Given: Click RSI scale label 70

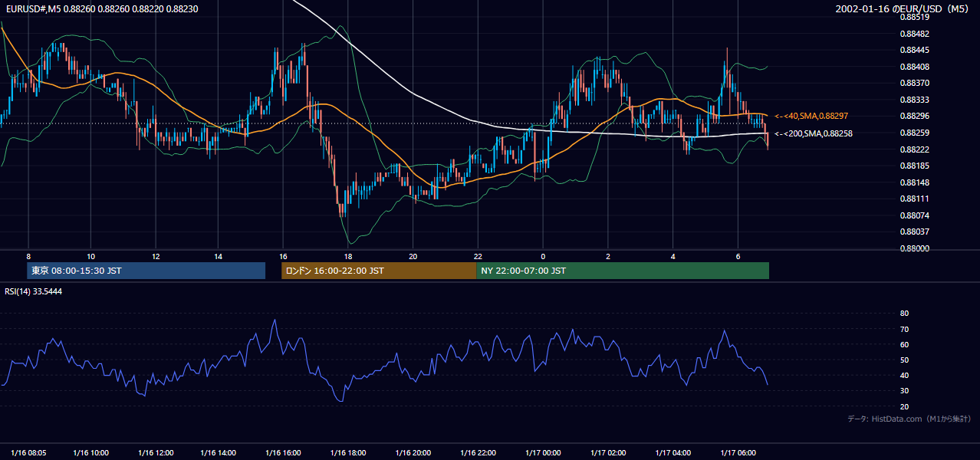Looking at the screenshot, I should pyautogui.click(x=904, y=329).
